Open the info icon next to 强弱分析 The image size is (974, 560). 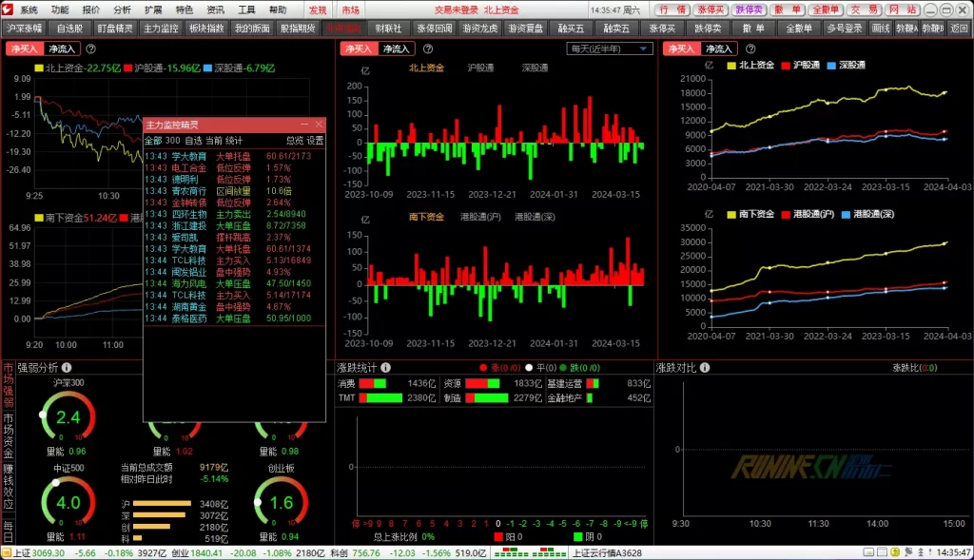coord(67,367)
